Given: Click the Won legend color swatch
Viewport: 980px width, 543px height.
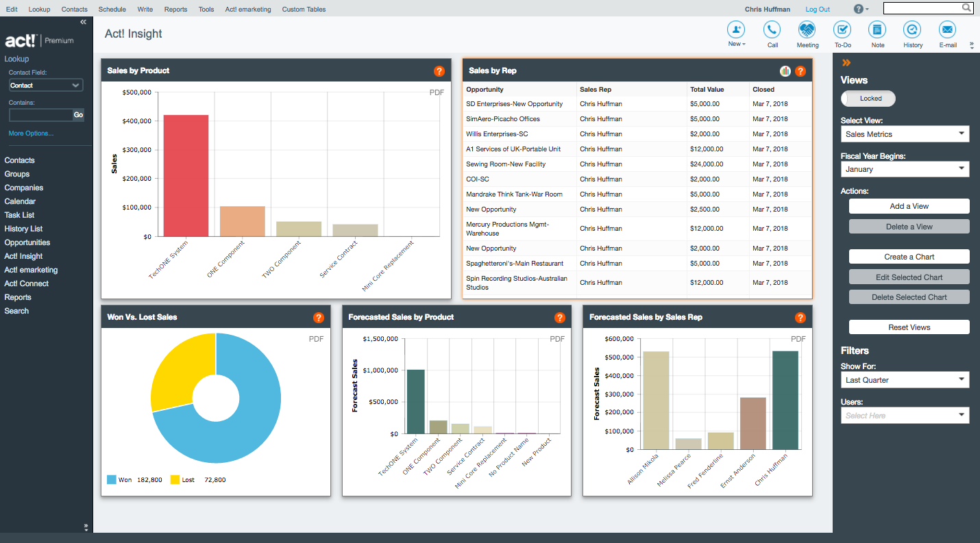Looking at the screenshot, I should point(112,480).
